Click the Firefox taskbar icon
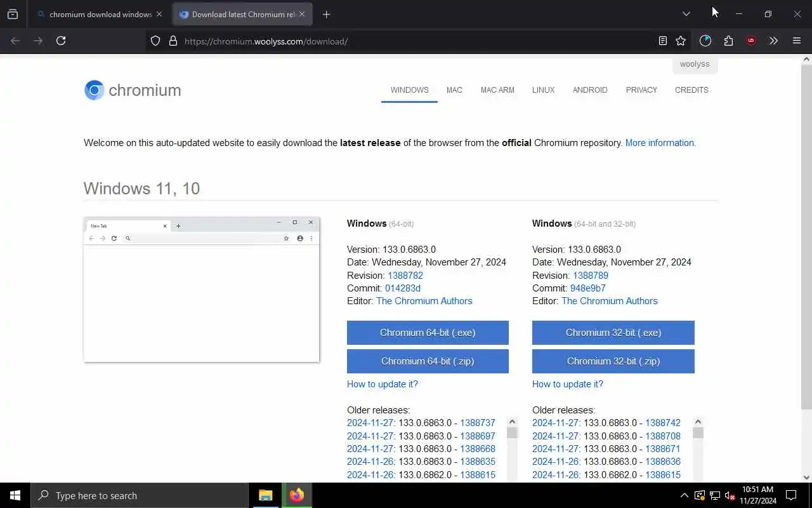The image size is (812, 508). click(297, 495)
